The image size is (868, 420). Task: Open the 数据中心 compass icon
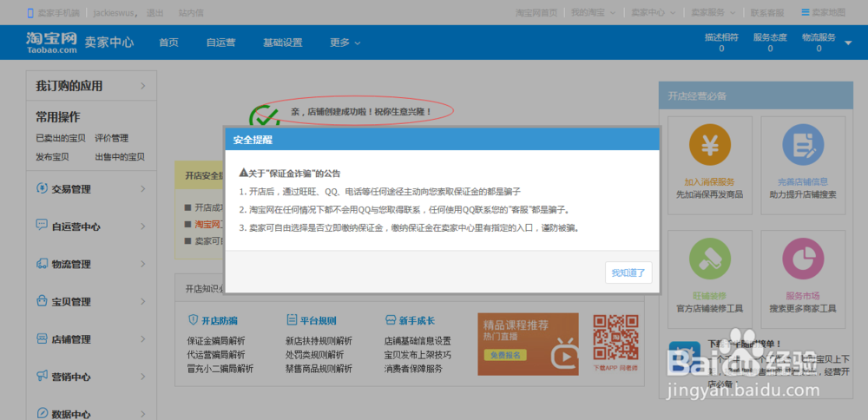42,413
